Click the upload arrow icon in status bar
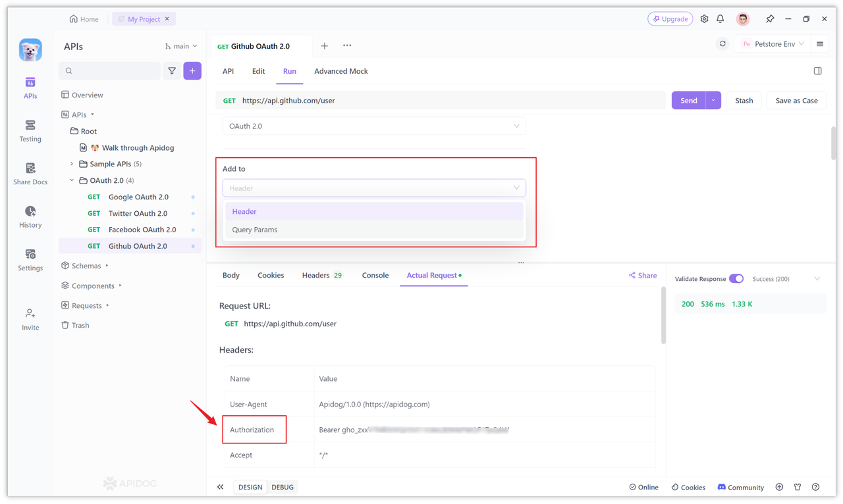This screenshot has width=843, height=504. click(779, 487)
